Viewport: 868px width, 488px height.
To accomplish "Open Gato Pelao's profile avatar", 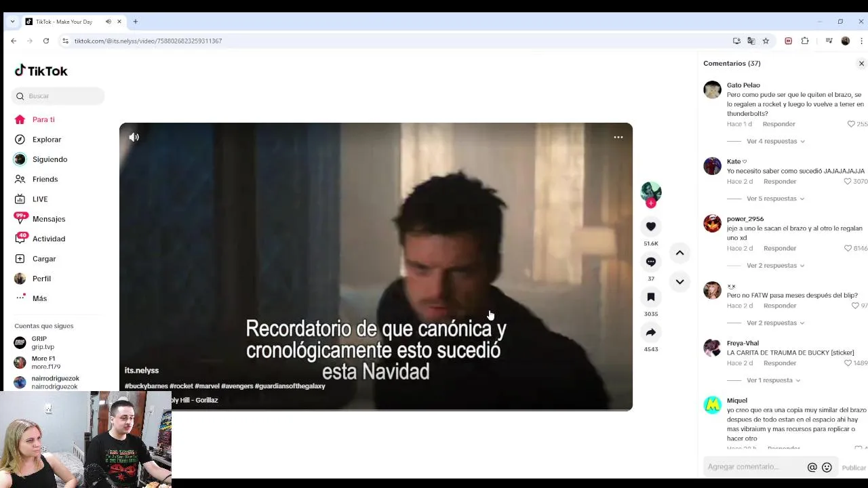I will point(712,89).
